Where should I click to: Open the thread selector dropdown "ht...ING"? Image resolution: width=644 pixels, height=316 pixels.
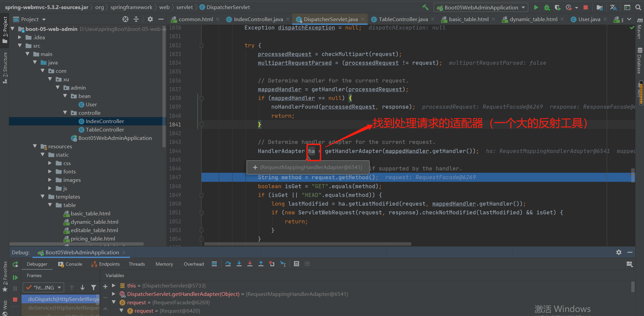pyautogui.click(x=43, y=287)
